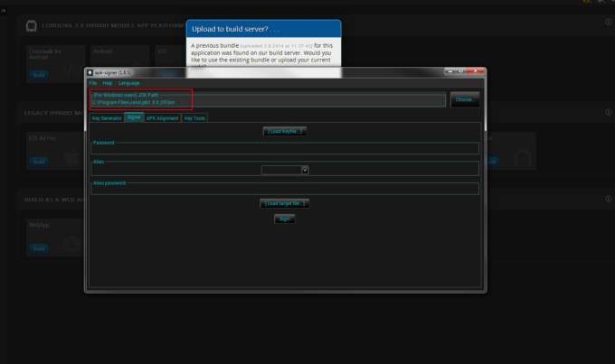Image resolution: width=615 pixels, height=364 pixels.
Task: Click info icon of Cordova platforms section
Action: point(609,22)
